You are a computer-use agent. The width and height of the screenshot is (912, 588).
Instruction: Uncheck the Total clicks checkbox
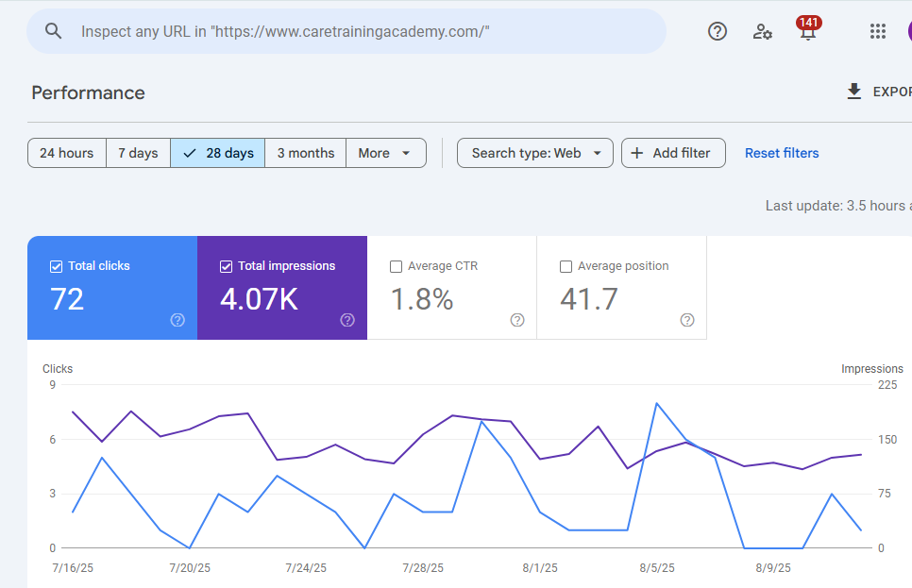[56, 266]
